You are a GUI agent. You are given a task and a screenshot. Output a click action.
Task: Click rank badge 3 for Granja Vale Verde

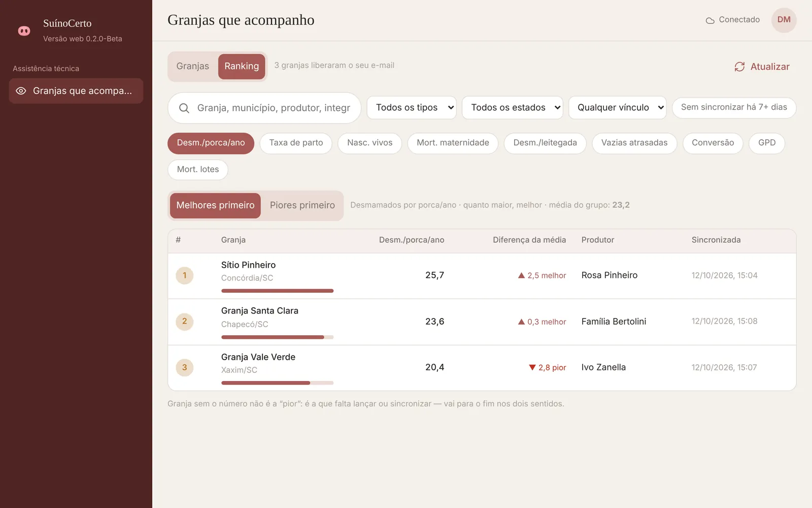185,367
